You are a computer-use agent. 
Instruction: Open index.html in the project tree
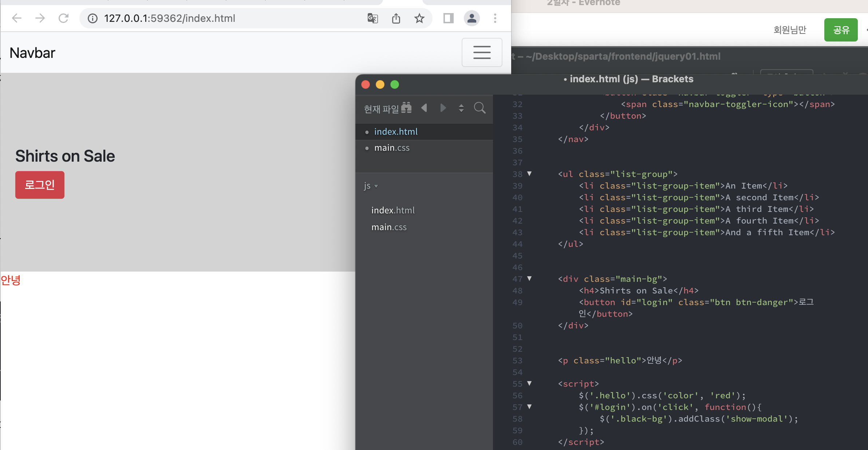click(393, 210)
